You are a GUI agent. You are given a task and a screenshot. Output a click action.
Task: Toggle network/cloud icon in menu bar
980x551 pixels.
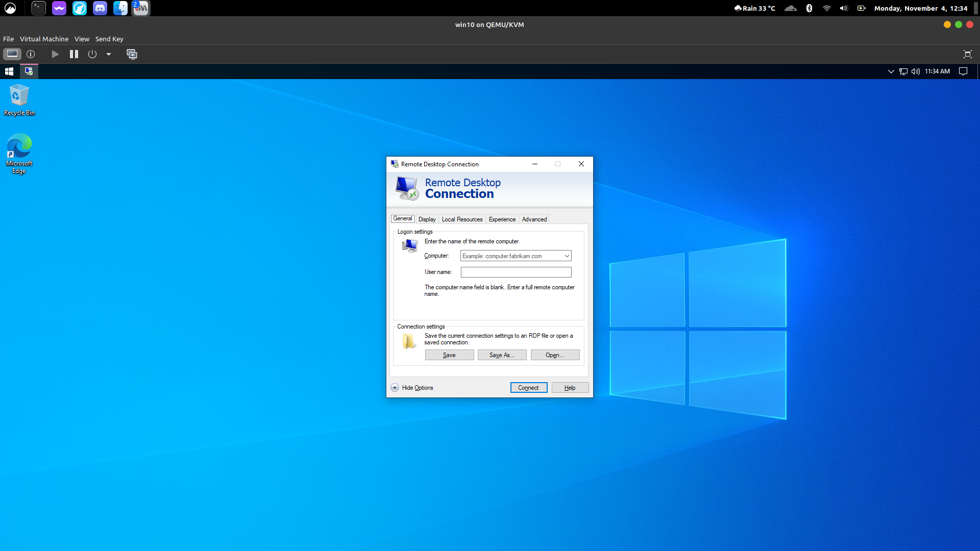(791, 8)
